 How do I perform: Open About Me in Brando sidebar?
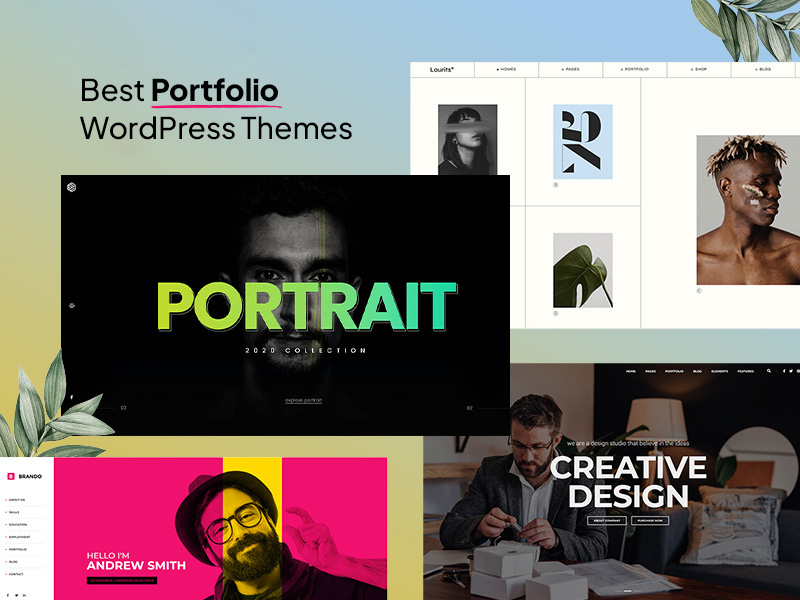coord(16,500)
